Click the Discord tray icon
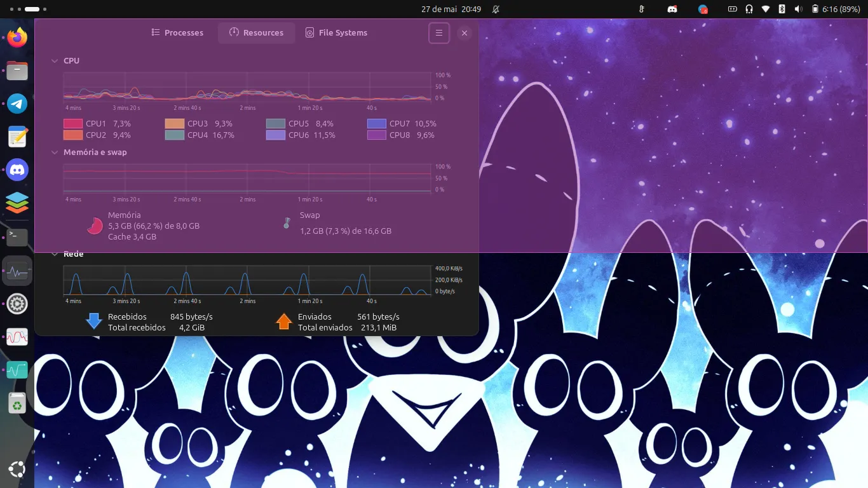The width and height of the screenshot is (868, 488). tap(672, 10)
